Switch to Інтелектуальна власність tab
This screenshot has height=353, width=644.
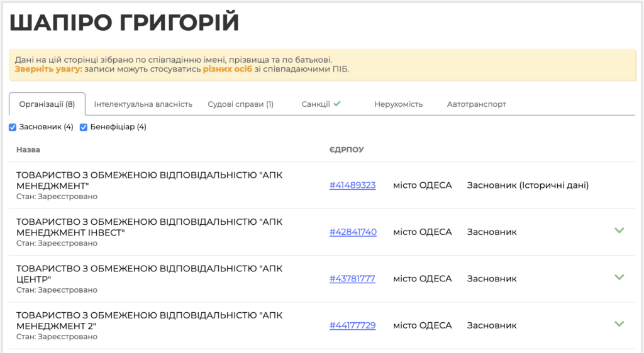143,104
